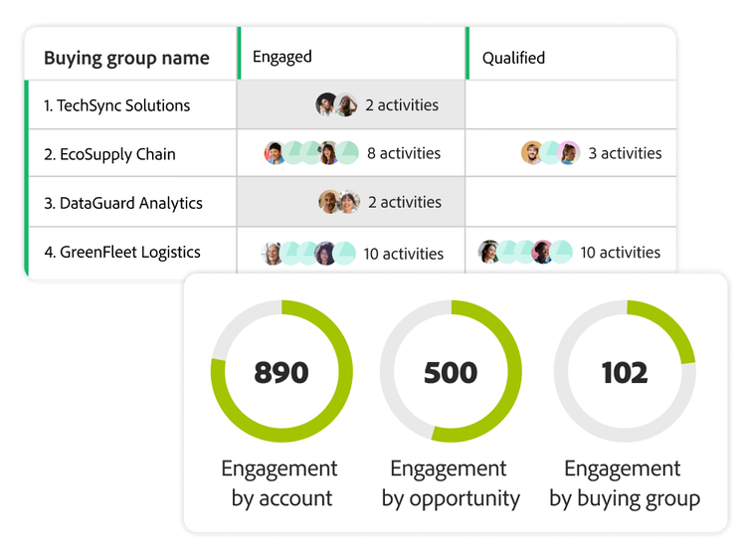This screenshot has width=746, height=560.
Task: Open the GreenFleet Logistics buying group
Action: 121,253
